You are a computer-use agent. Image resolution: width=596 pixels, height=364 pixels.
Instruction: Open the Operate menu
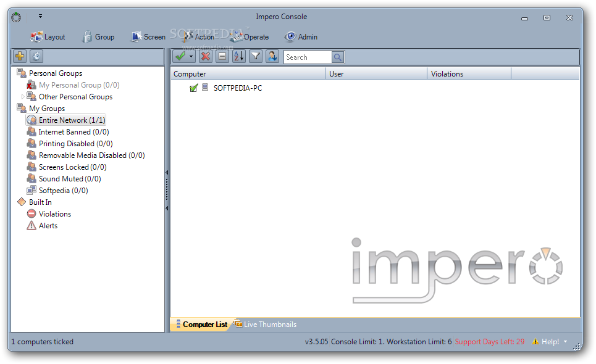click(x=250, y=37)
